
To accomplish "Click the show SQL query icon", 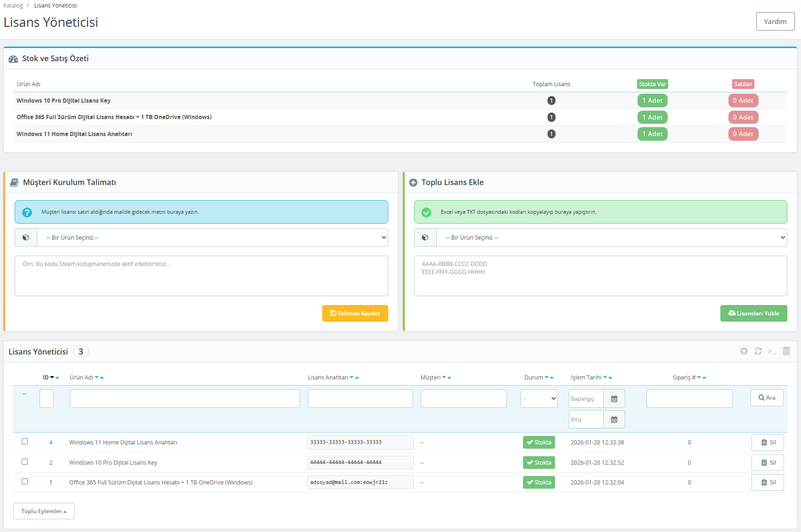I will point(772,351).
